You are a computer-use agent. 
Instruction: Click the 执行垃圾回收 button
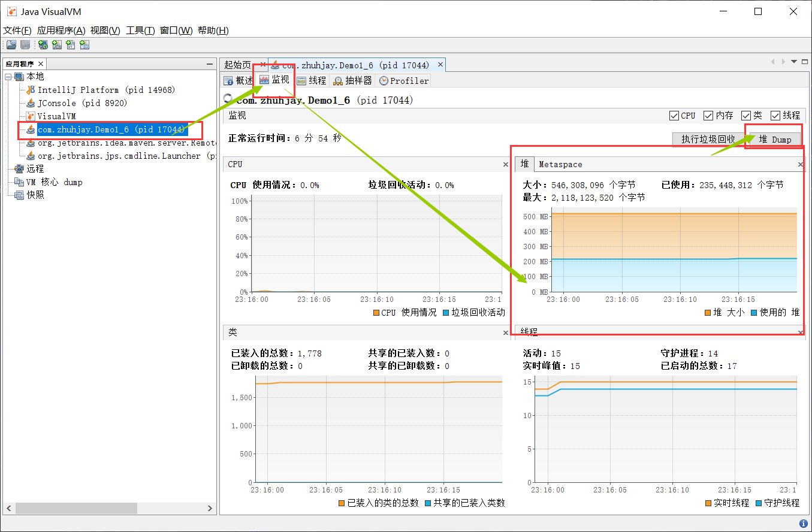click(x=708, y=139)
